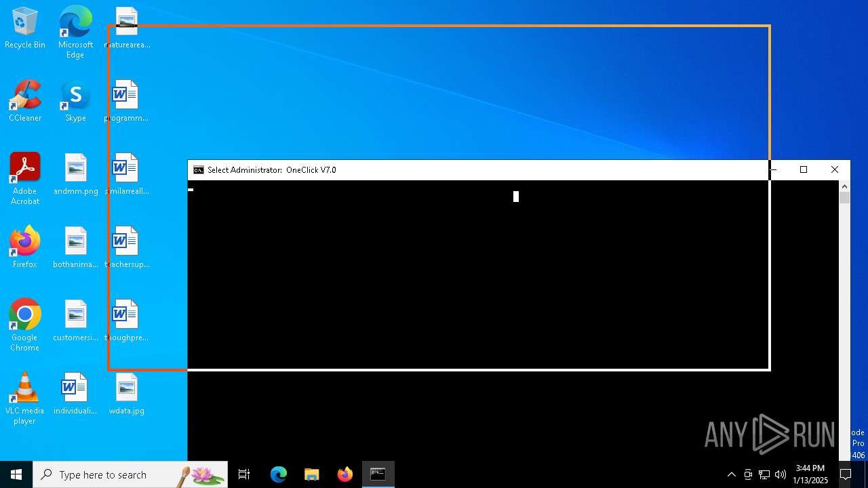
Task: Open the Windows Start menu
Action: 16,474
